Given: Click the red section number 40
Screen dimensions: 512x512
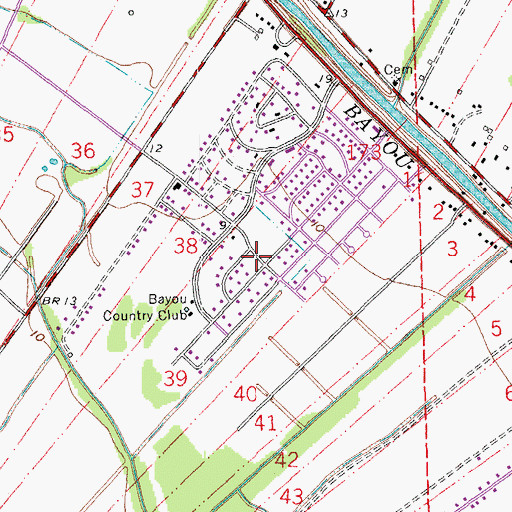Looking at the screenshot, I should pos(245,394).
